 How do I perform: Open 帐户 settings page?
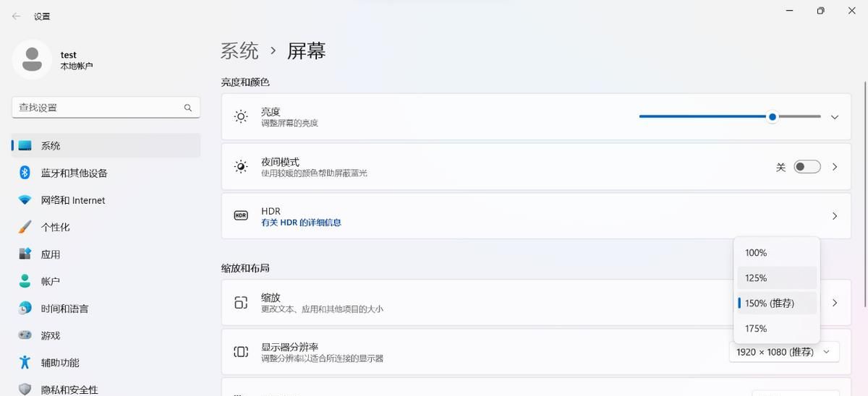click(106, 281)
